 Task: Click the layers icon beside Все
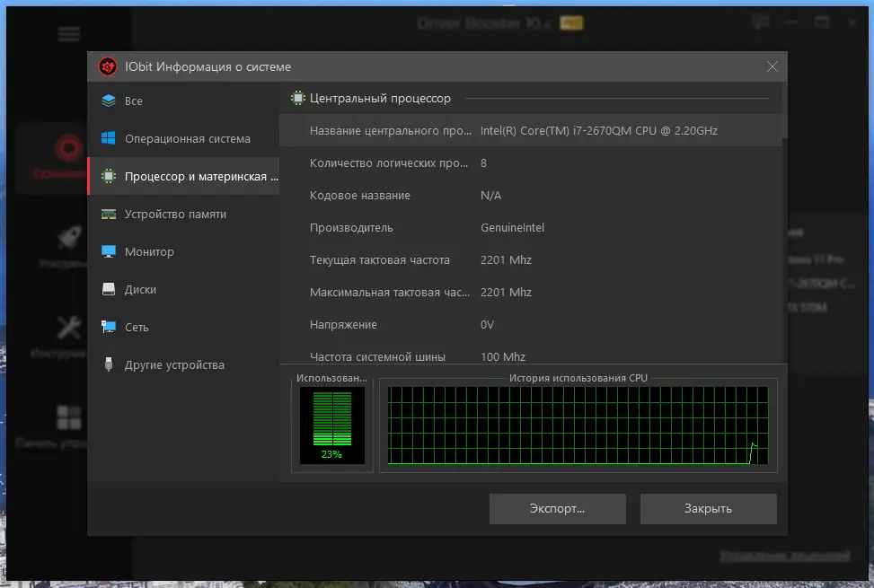click(x=109, y=101)
